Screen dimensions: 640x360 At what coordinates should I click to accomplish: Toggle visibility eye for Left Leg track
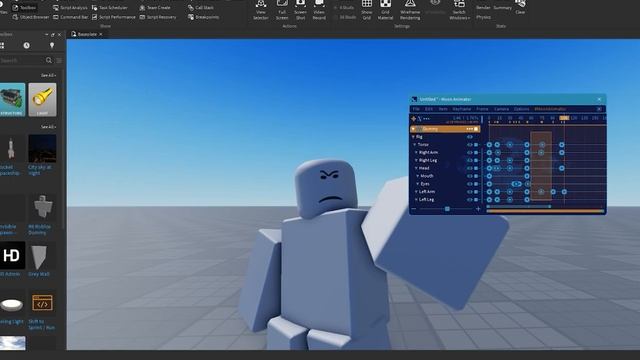(470, 200)
